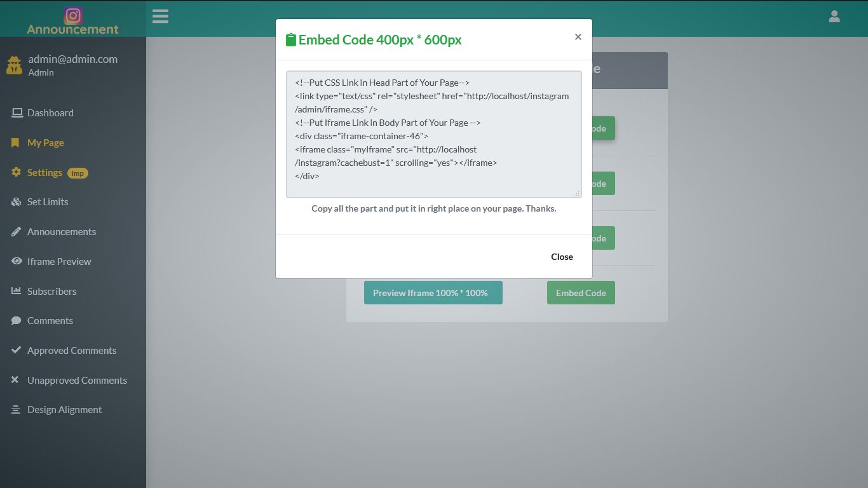Image resolution: width=868 pixels, height=488 pixels.
Task: Click the Preview Iframe 100% * 100% button
Action: point(433,292)
